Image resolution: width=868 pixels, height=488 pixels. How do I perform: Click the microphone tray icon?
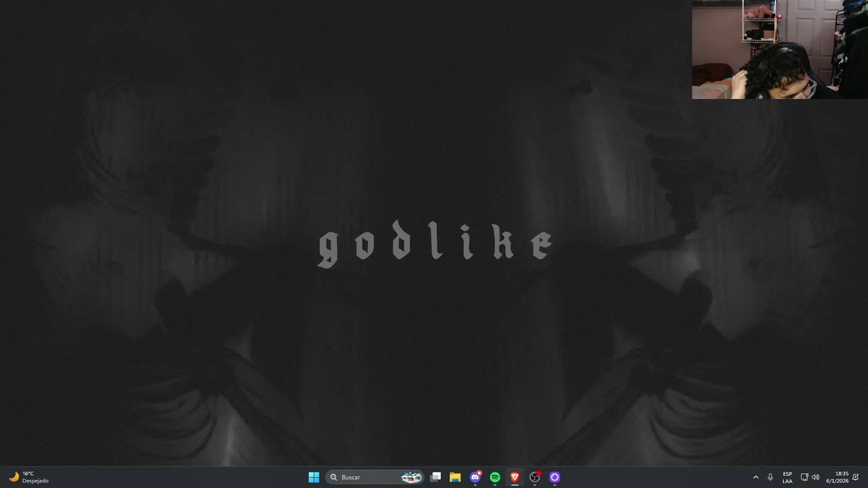tap(770, 477)
